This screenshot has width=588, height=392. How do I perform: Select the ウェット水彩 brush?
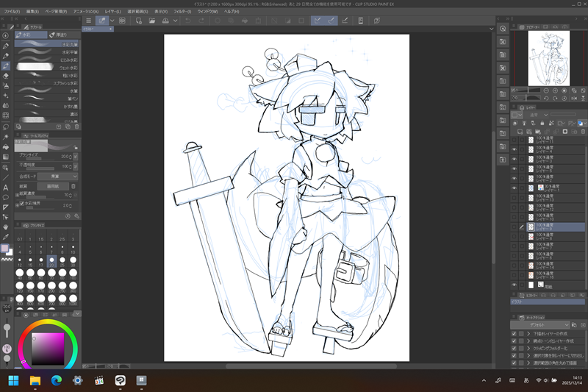pyautogui.click(x=46, y=68)
